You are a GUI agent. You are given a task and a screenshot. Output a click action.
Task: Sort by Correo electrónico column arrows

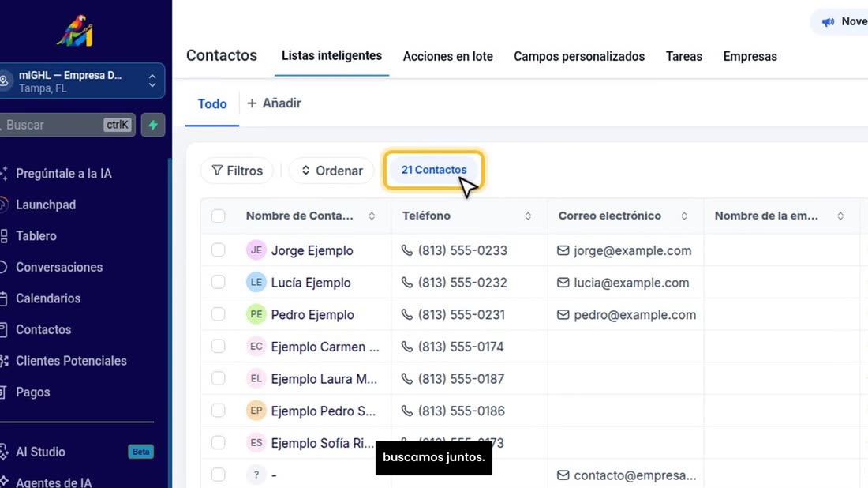[684, 216]
